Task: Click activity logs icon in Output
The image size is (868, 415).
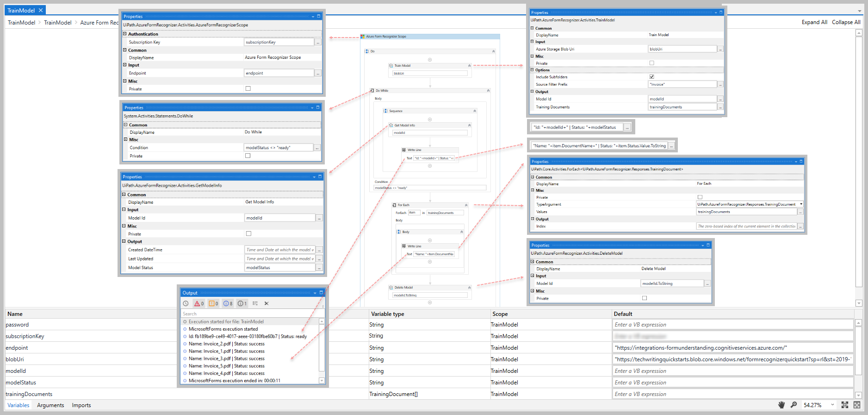Action: pos(255,303)
